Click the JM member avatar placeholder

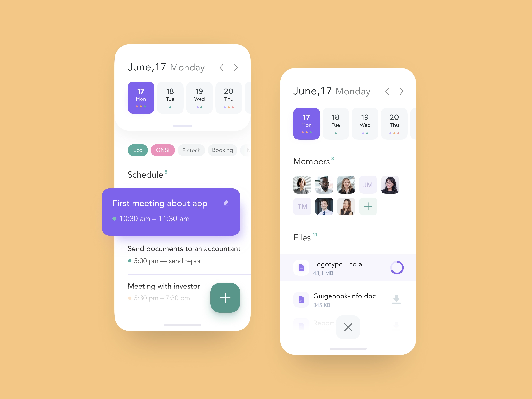point(367,184)
